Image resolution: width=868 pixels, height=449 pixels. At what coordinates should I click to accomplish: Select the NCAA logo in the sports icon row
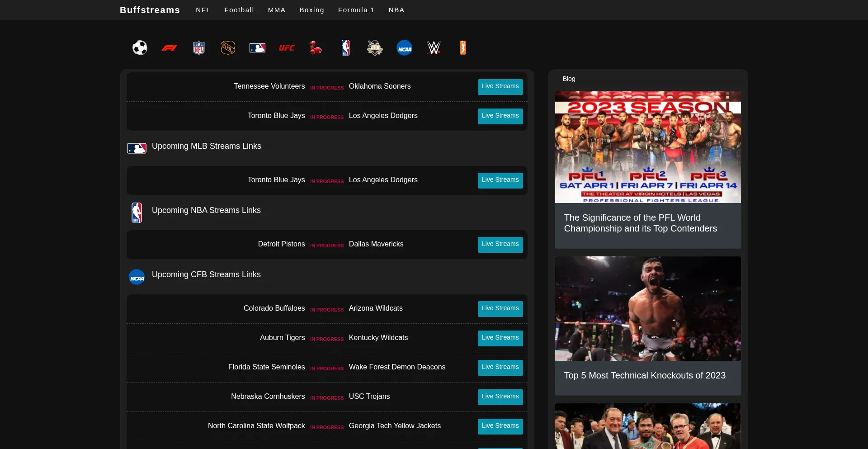click(404, 47)
